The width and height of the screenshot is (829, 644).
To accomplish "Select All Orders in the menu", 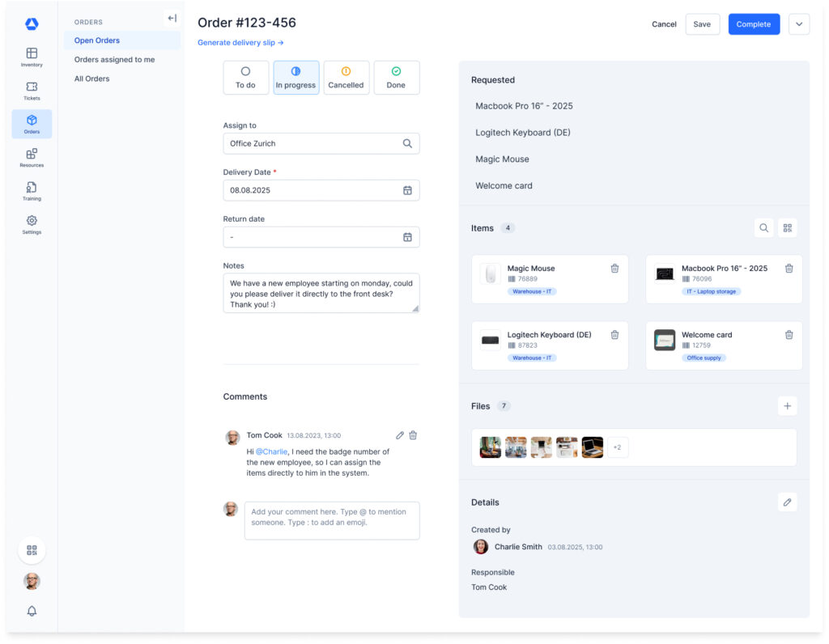I will pos(91,79).
